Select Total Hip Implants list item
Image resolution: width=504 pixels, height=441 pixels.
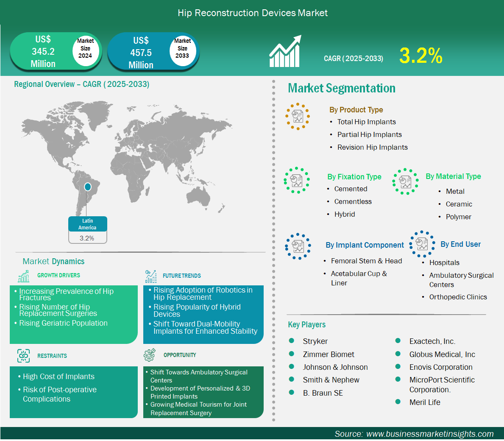366,122
